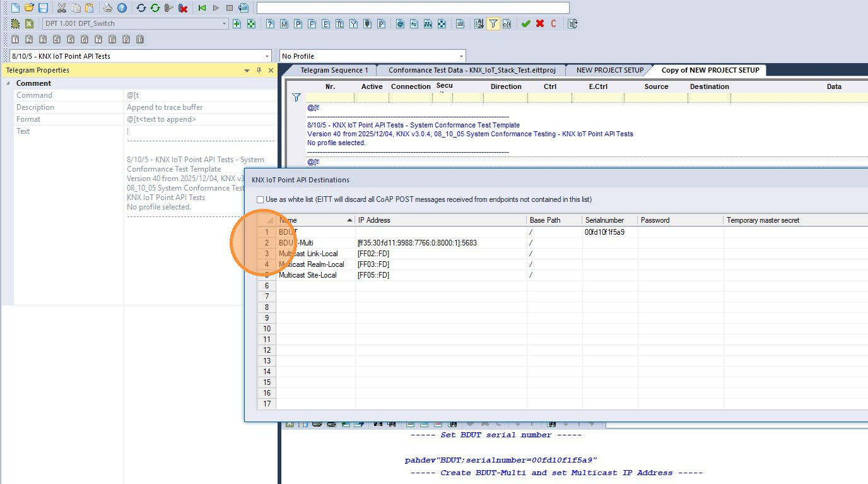Select the 'Multicast Site-Local' name cell
868x484 pixels.
315,275
